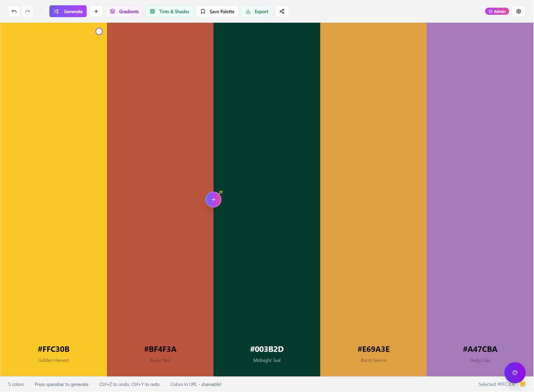Screen dimensions: 534x392
Task: Click hex code #BF4F3A
Action: click(x=160, y=349)
